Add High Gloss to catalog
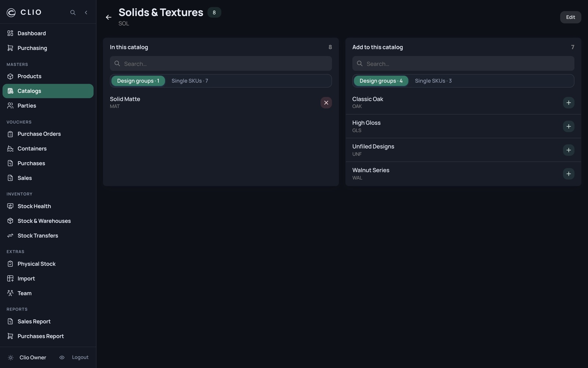Viewport: 588px width, 368px height. (569, 126)
